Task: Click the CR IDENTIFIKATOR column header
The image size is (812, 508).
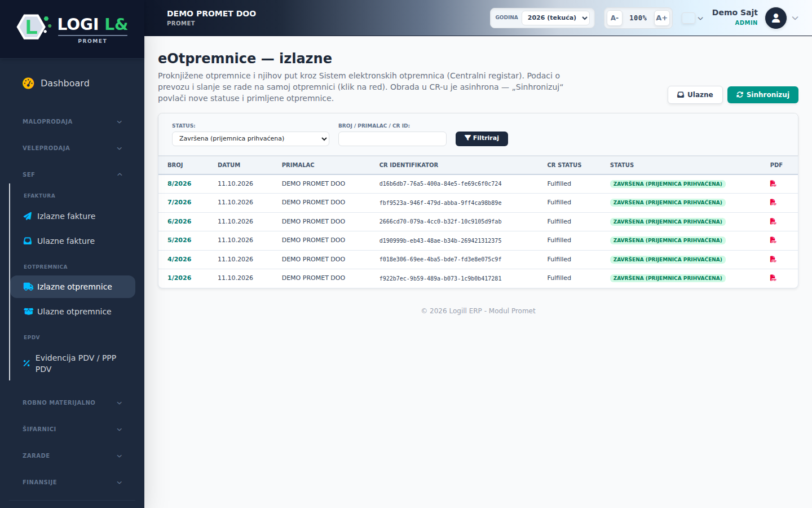Action: pos(409,165)
